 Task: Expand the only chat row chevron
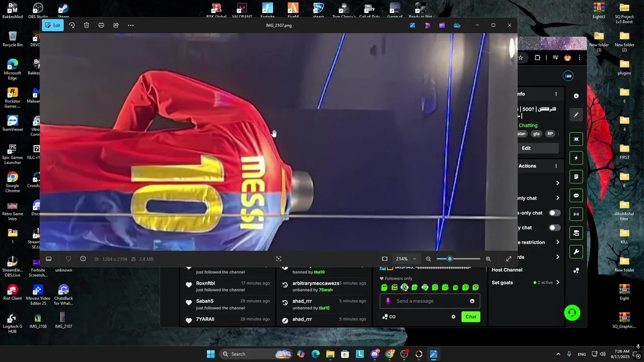pos(557,198)
